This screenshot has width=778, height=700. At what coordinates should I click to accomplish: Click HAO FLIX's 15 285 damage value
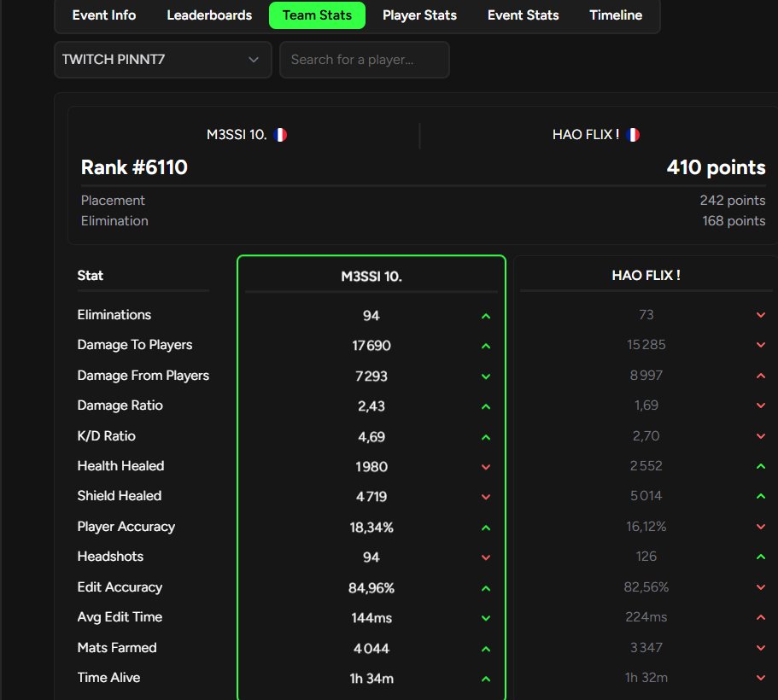click(x=646, y=345)
